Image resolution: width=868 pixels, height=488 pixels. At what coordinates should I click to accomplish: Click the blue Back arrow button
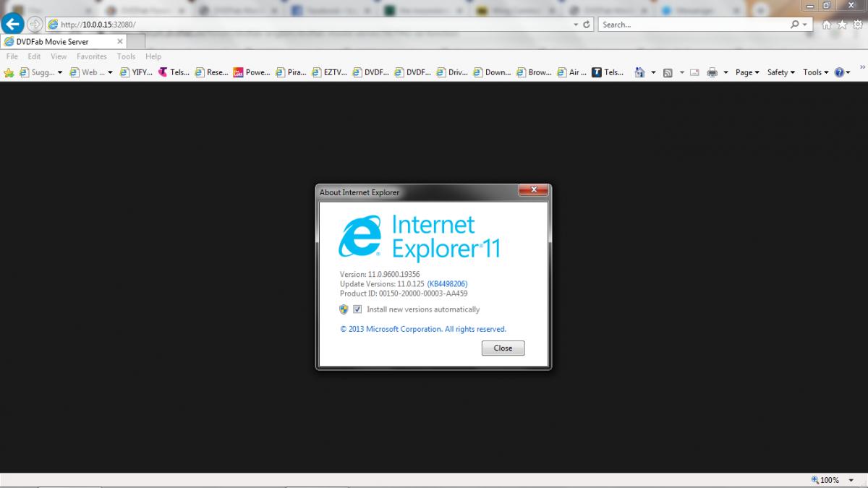12,24
